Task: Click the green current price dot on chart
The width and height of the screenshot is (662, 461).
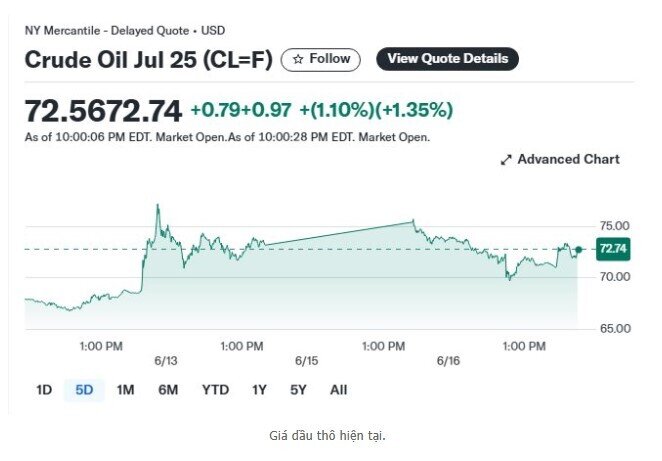Action: click(578, 250)
